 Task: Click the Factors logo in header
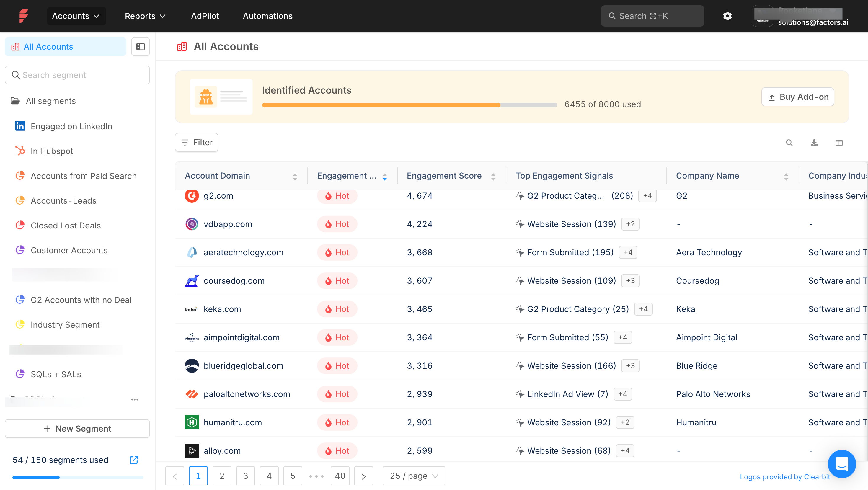24,16
